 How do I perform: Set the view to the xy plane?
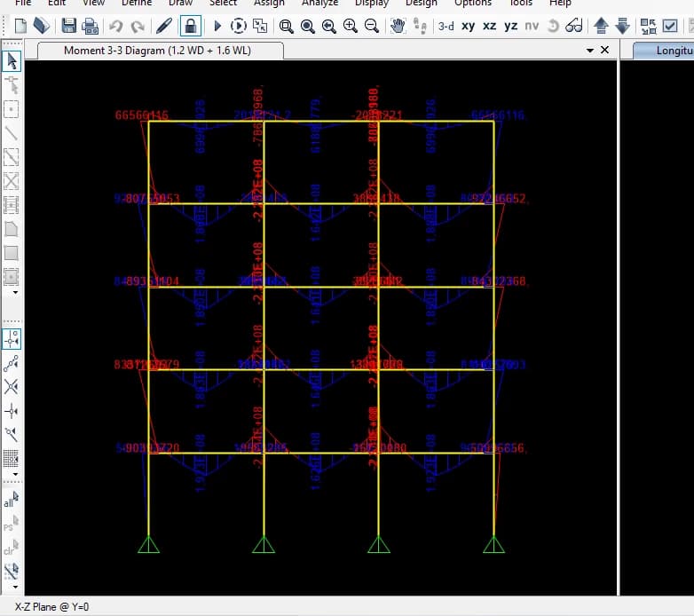coord(468,26)
